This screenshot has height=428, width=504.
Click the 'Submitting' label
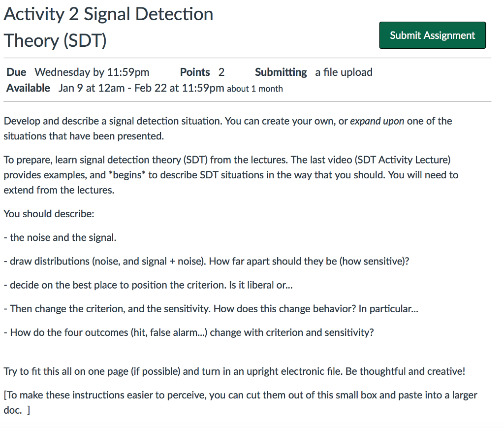pyautogui.click(x=281, y=72)
